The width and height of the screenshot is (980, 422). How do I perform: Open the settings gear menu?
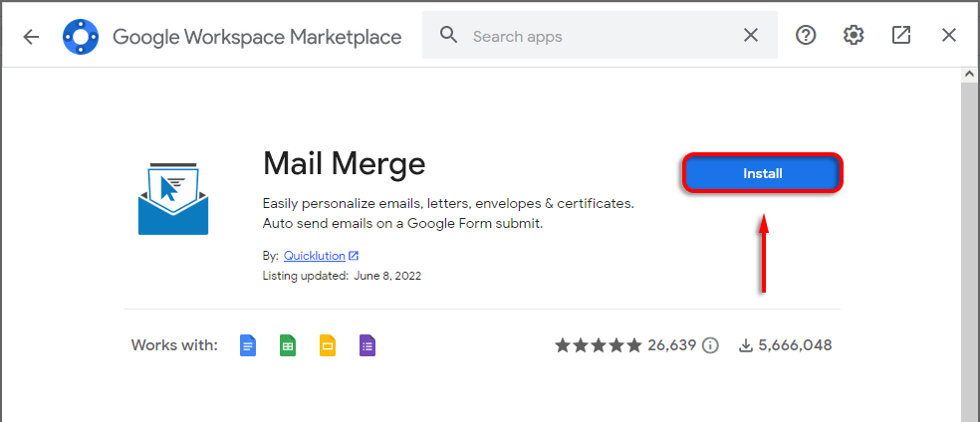854,36
